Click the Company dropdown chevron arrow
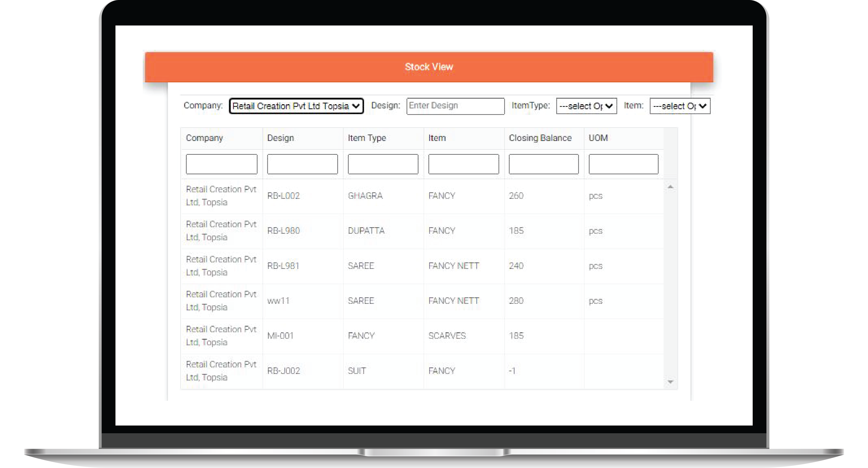The image size is (868, 468). 356,106
